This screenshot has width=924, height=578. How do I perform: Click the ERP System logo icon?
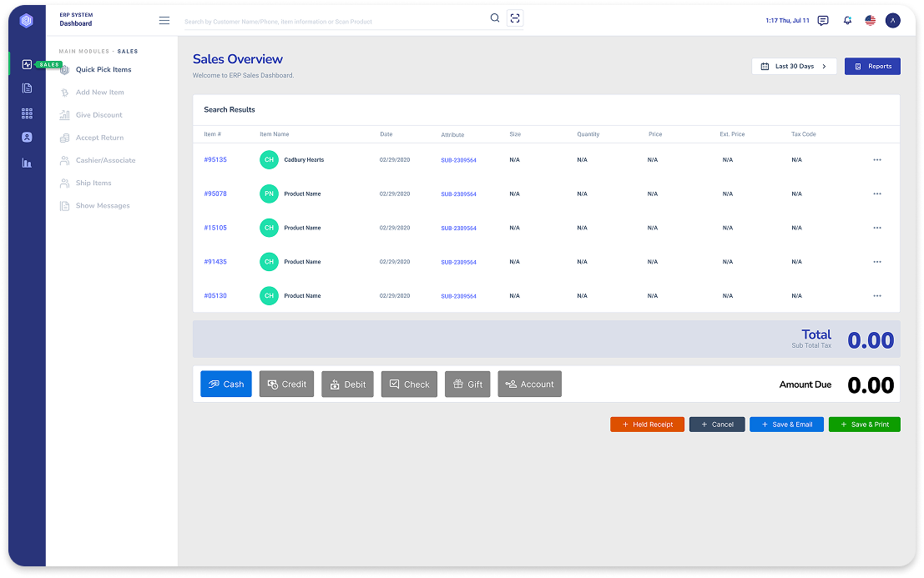pos(26,21)
